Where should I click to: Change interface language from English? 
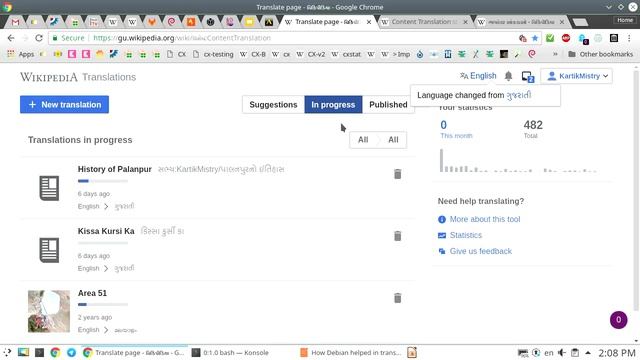coord(478,76)
